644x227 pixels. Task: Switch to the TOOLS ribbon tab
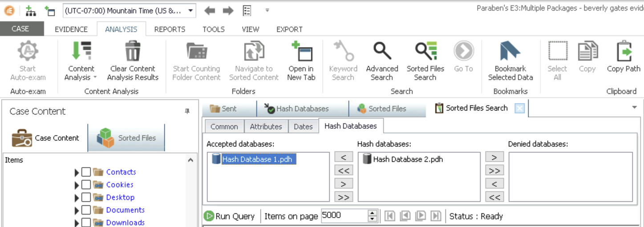coord(214,29)
